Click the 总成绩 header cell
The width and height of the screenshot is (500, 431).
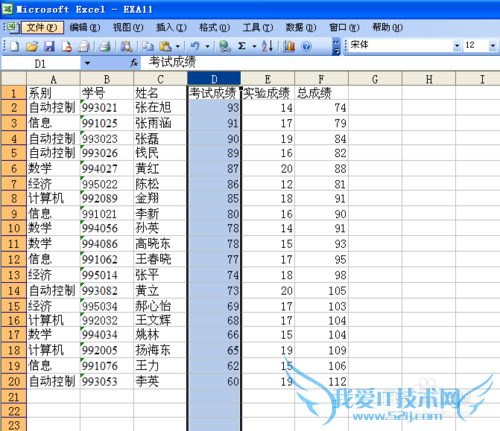click(321, 93)
